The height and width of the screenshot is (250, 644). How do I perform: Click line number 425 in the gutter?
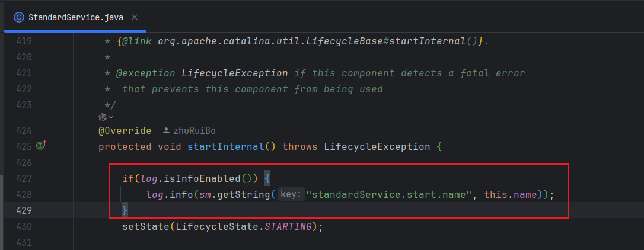tap(23, 146)
